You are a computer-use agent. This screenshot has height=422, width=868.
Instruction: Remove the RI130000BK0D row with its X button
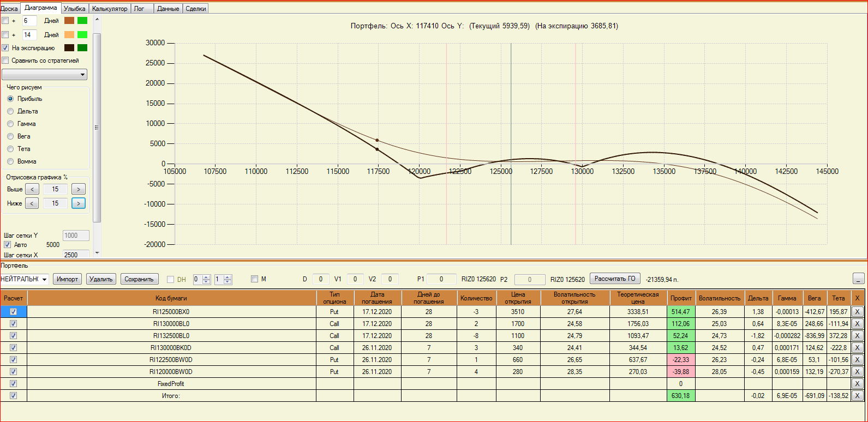(857, 348)
